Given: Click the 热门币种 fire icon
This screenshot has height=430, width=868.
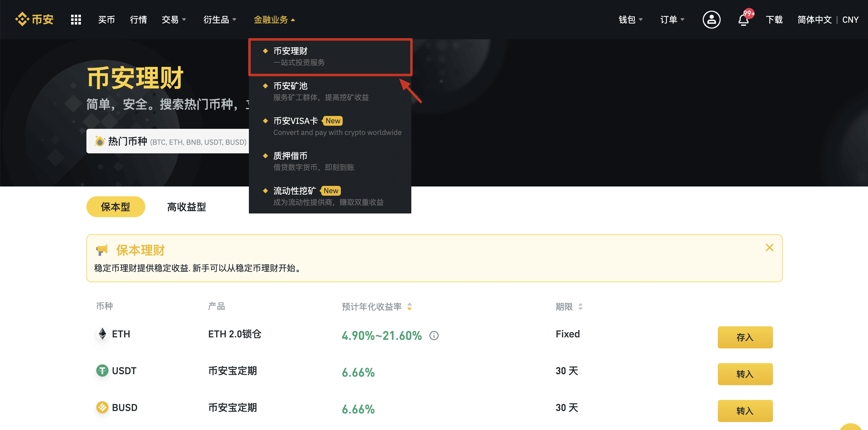Looking at the screenshot, I should [99, 141].
